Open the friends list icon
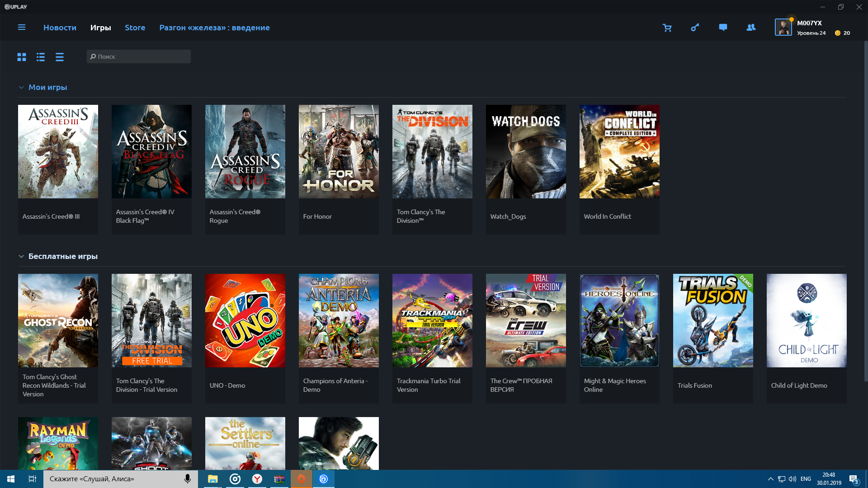The width and height of the screenshot is (868, 488). point(751,28)
